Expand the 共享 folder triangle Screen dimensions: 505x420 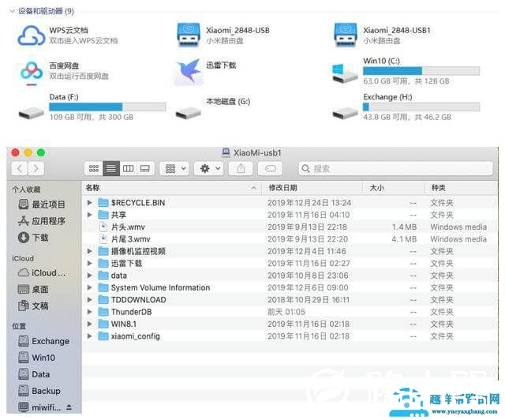[89, 215]
